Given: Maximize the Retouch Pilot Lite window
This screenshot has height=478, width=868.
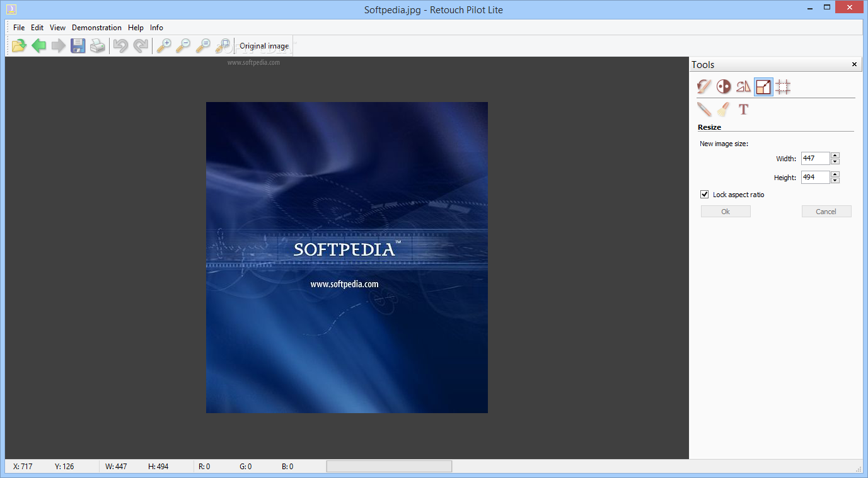Looking at the screenshot, I should click(828, 8).
